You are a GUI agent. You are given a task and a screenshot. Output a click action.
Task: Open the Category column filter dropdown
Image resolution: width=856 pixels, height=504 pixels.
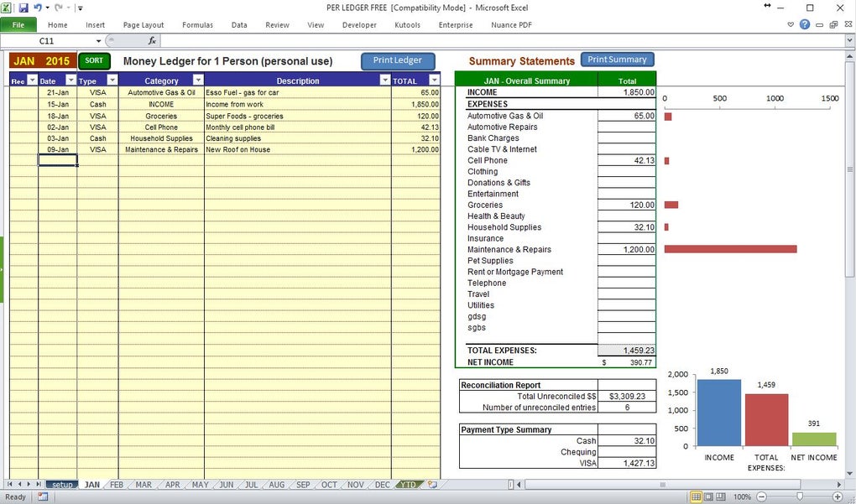197,81
